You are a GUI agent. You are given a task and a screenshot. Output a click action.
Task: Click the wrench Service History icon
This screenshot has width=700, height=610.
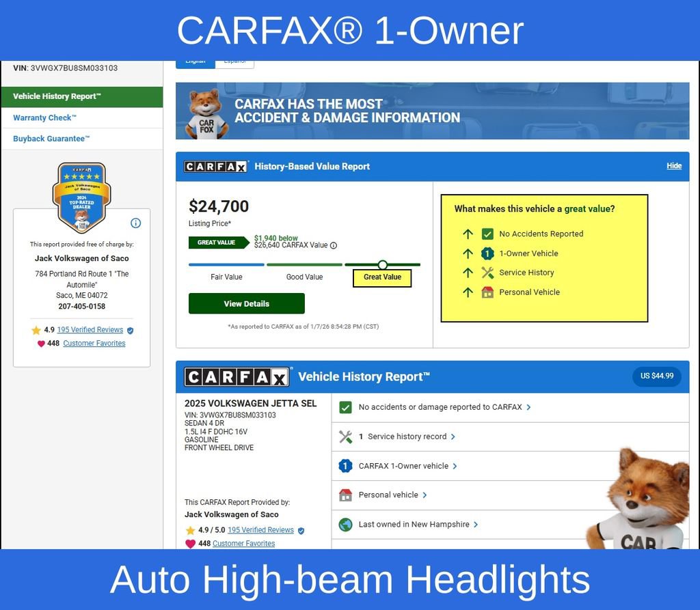487,273
